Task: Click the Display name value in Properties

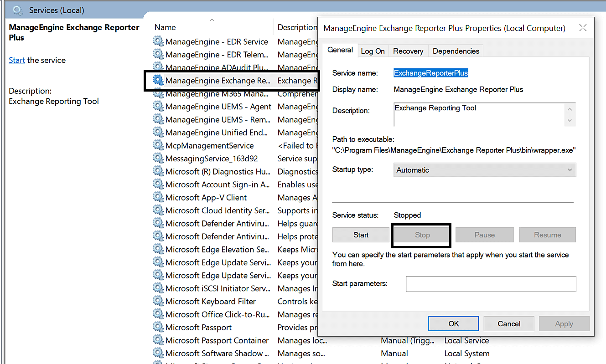Action: point(458,89)
